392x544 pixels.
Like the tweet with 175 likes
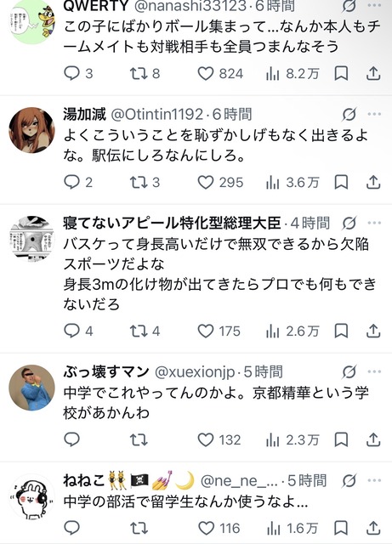219,331
